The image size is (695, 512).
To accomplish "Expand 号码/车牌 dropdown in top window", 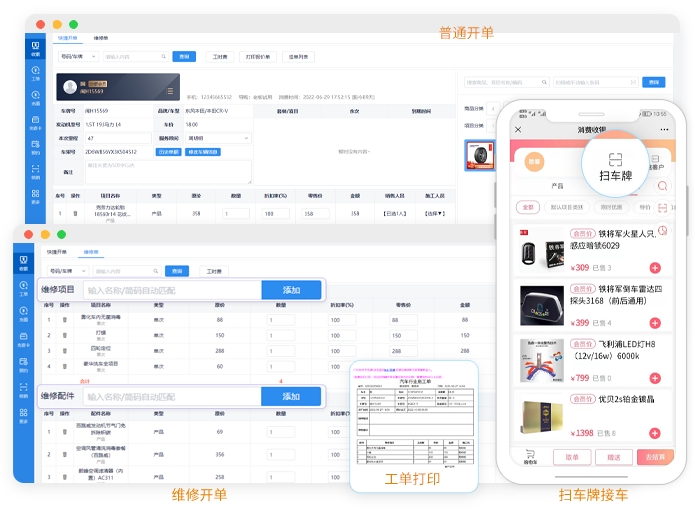I will coord(78,57).
